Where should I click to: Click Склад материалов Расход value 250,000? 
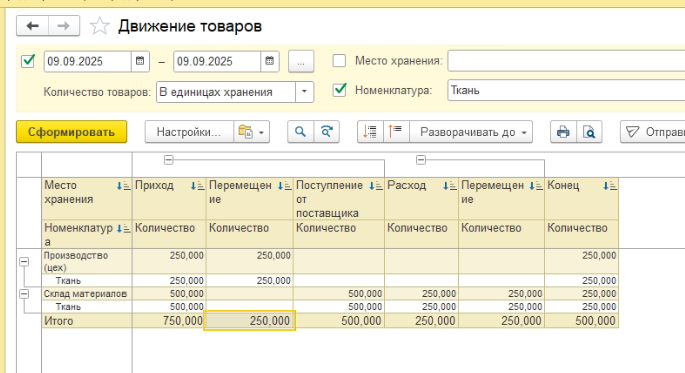(x=439, y=294)
